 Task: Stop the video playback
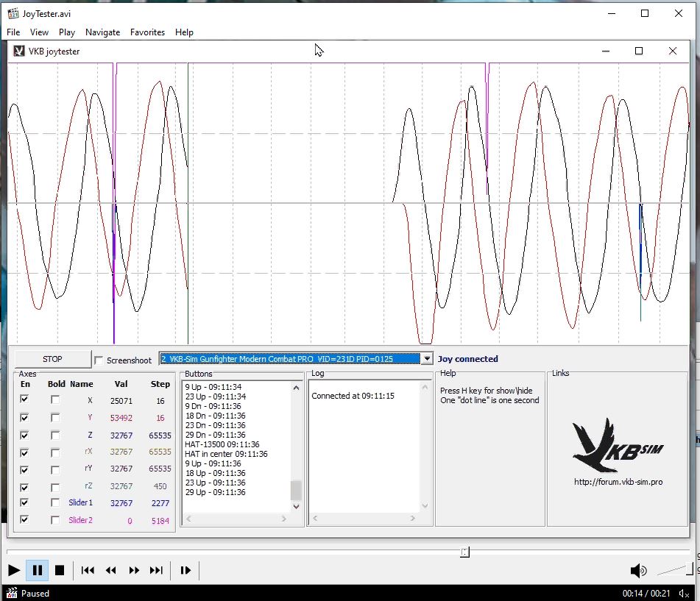tap(60, 570)
